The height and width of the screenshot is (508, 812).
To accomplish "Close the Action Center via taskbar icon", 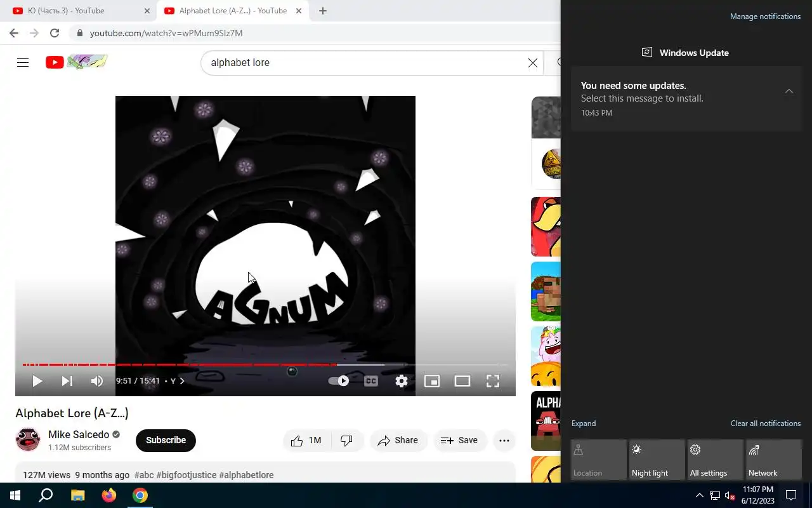I will tap(791, 495).
